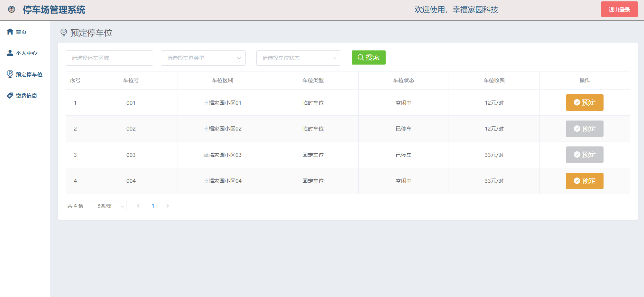Image resolution: width=644 pixels, height=297 pixels.
Task: Click the parking icon beside 预定停车位 menu
Action: coord(10,74)
